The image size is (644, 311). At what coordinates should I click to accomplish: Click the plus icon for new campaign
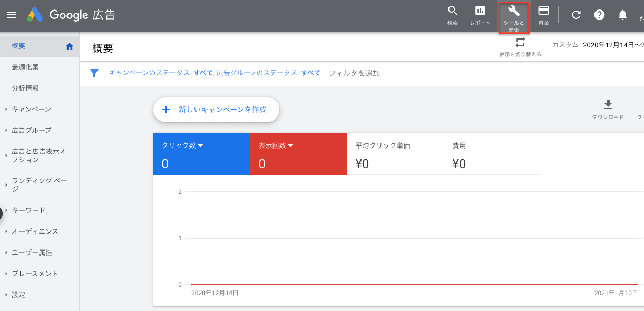[x=166, y=110]
